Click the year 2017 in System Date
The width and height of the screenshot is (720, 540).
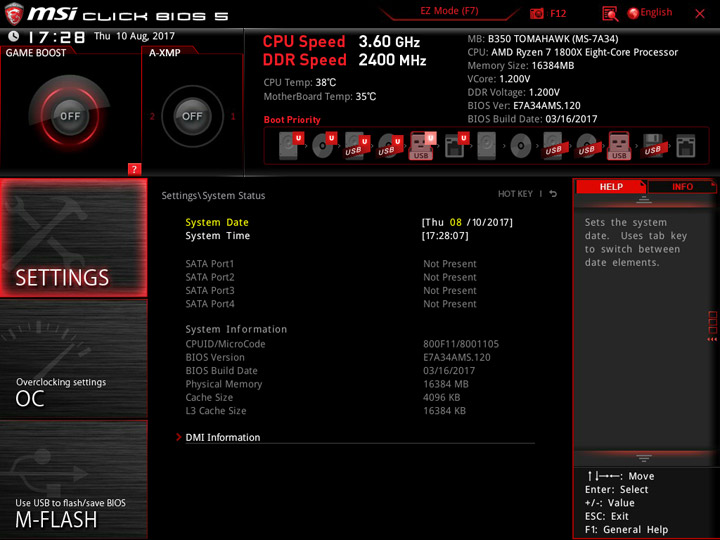496,222
